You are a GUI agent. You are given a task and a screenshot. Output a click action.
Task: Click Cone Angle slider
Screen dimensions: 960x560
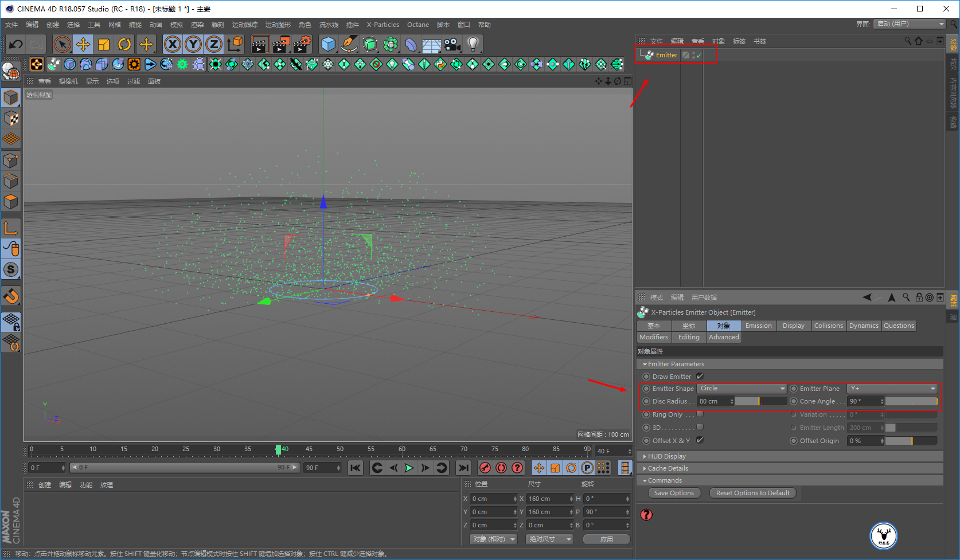click(x=911, y=401)
